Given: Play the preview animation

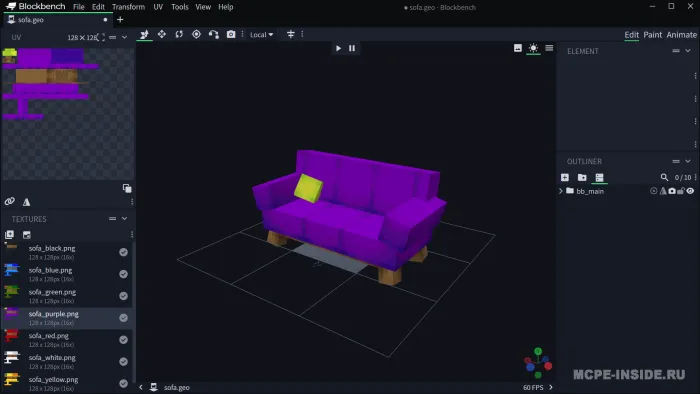Looking at the screenshot, I should click(x=338, y=48).
